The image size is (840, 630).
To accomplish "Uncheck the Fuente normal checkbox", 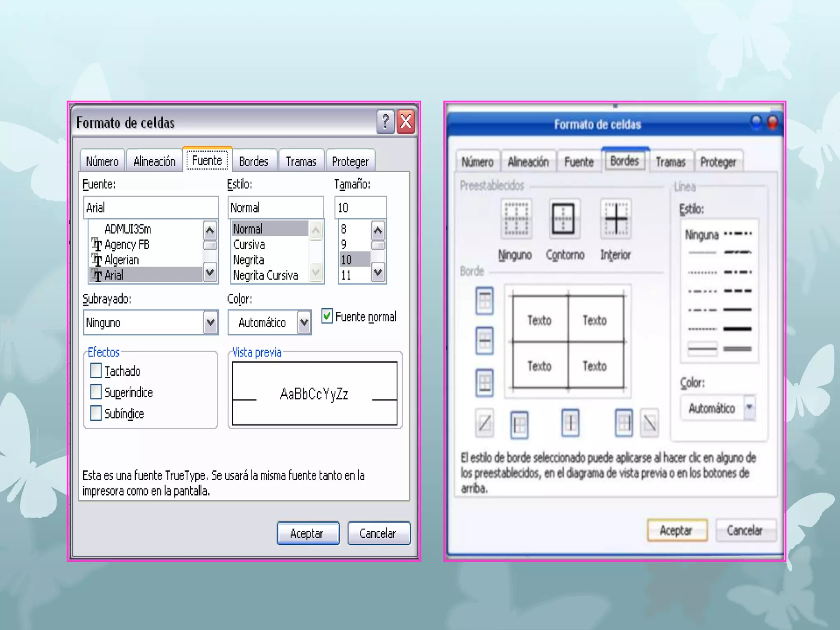I will pyautogui.click(x=327, y=316).
